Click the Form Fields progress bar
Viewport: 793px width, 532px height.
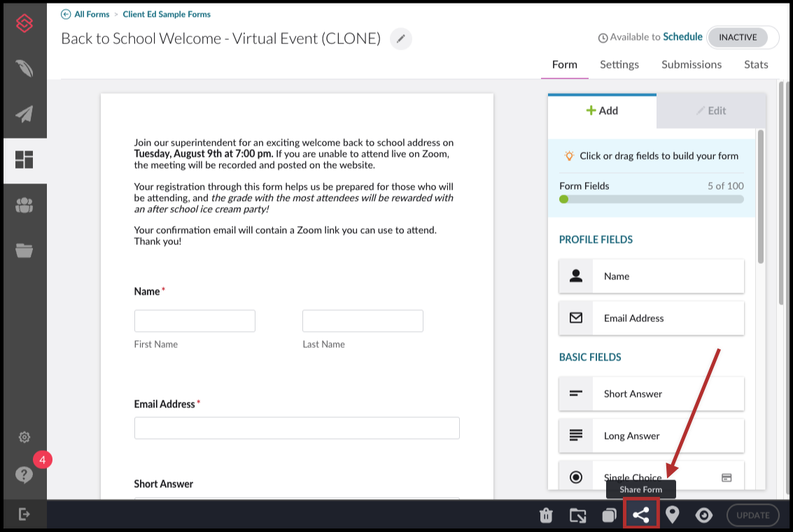pos(652,199)
